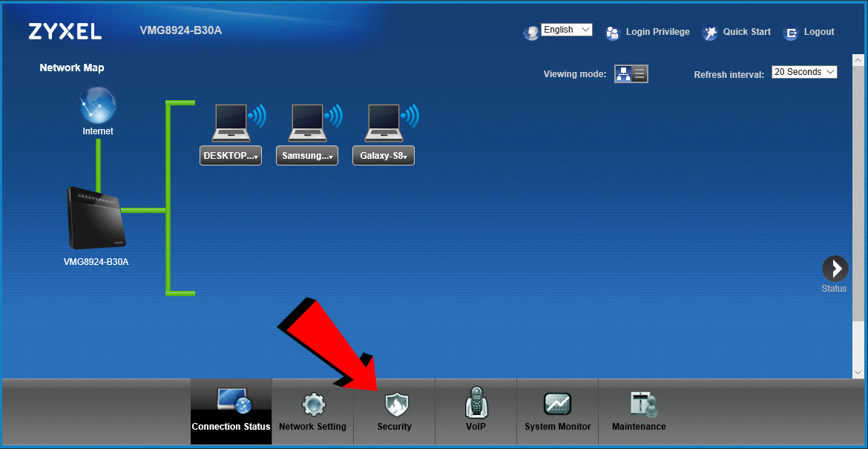This screenshot has height=449, width=868.
Task: Click the Quick Start wand icon
Action: click(x=710, y=33)
